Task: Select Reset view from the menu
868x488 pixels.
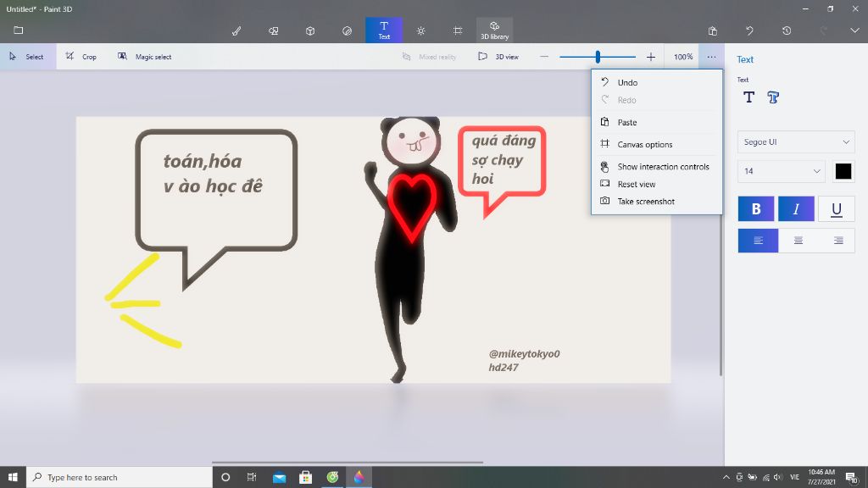Action: point(657,184)
